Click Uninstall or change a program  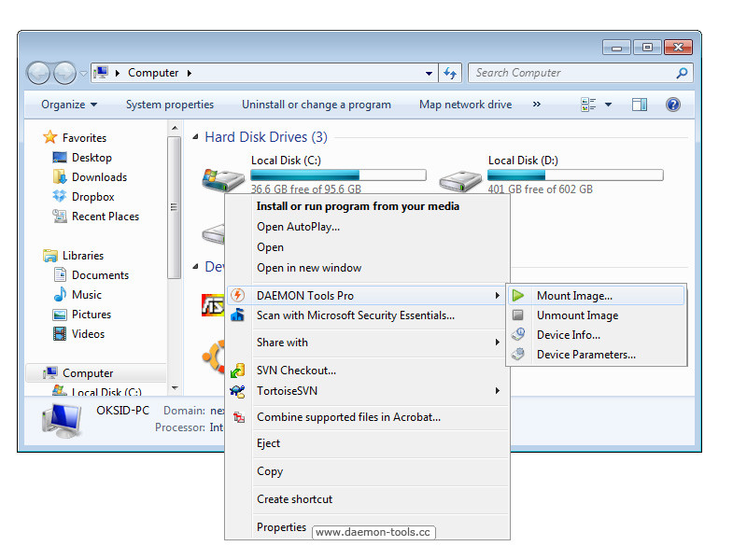(317, 105)
